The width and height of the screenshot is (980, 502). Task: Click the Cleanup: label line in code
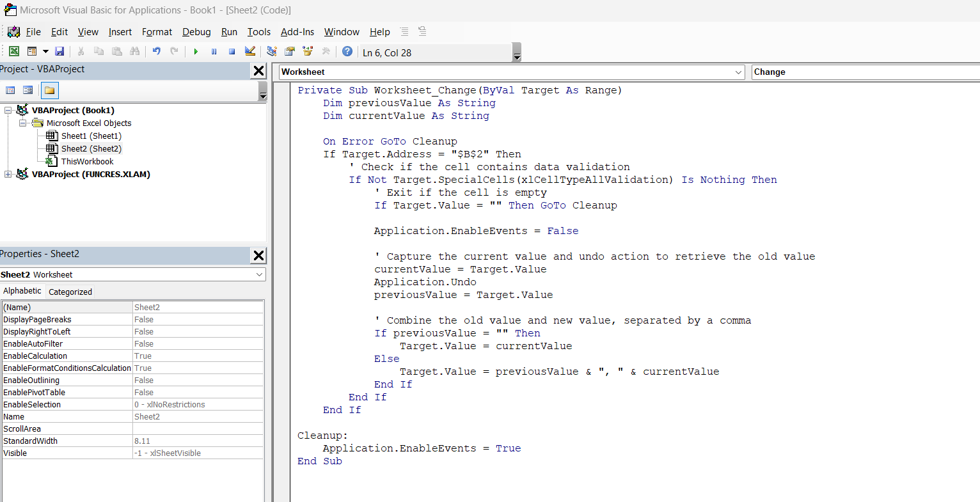tap(322, 435)
